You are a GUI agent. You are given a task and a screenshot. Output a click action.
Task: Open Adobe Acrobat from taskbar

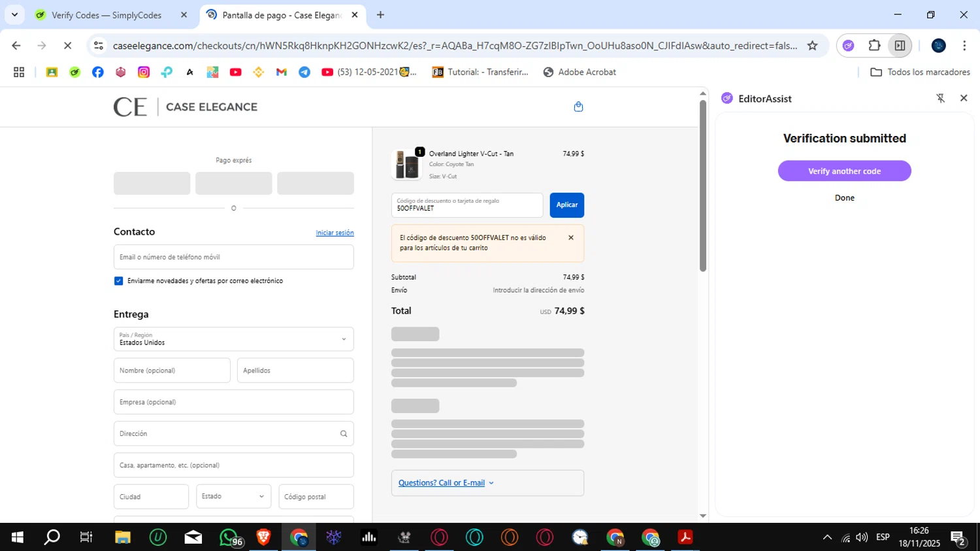click(x=685, y=537)
